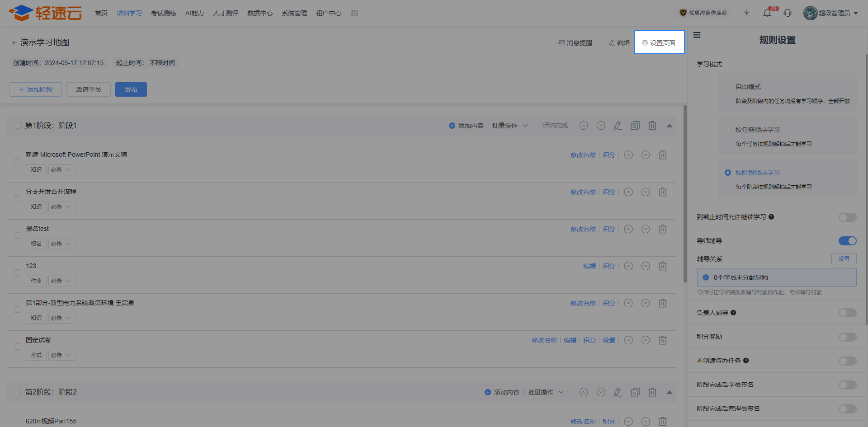The height and width of the screenshot is (427, 868).
Task: Turn off the 导师辅导 switch
Action: click(847, 241)
